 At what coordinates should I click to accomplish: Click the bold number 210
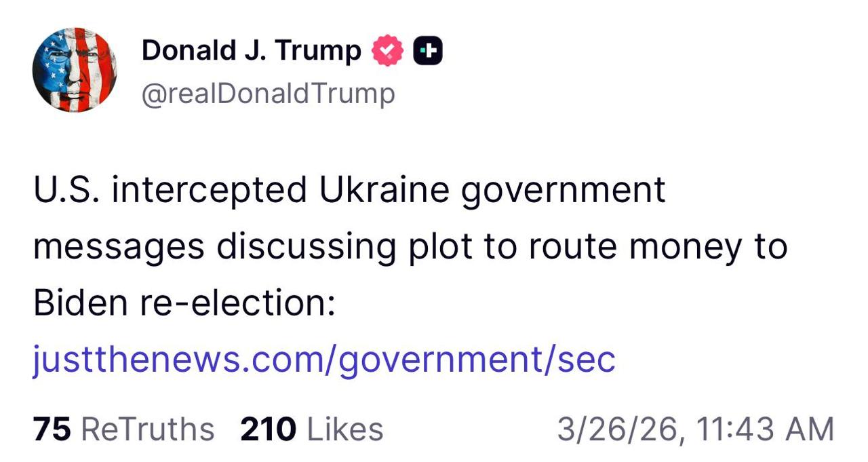[x=269, y=428]
